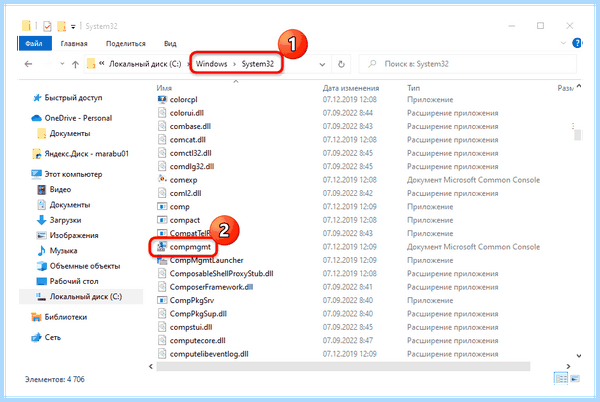Select the CompMgmtLauncher application icon
This screenshot has width=600, height=402.
click(x=162, y=260)
